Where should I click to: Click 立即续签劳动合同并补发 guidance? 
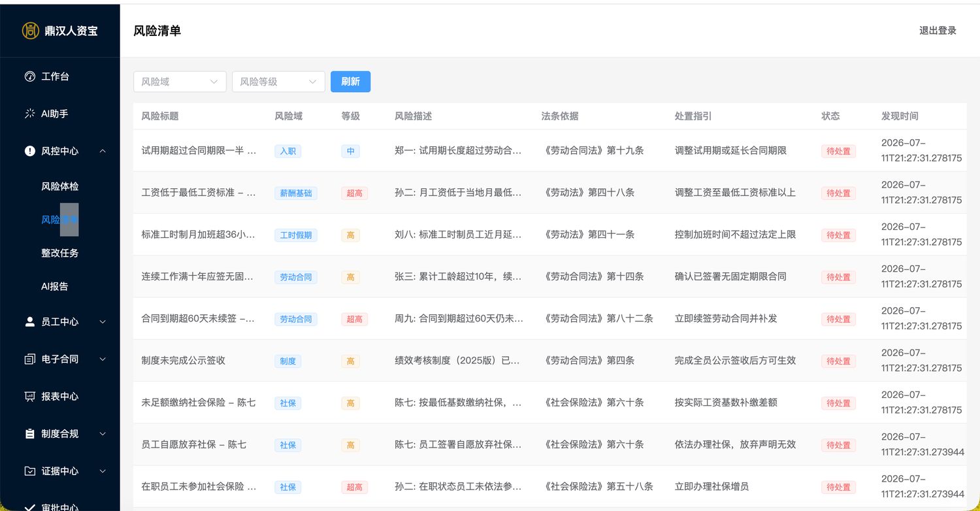pyautogui.click(x=726, y=318)
